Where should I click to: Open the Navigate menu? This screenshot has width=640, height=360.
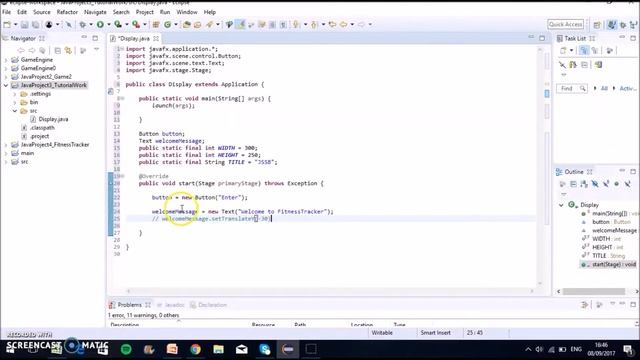click(x=95, y=12)
